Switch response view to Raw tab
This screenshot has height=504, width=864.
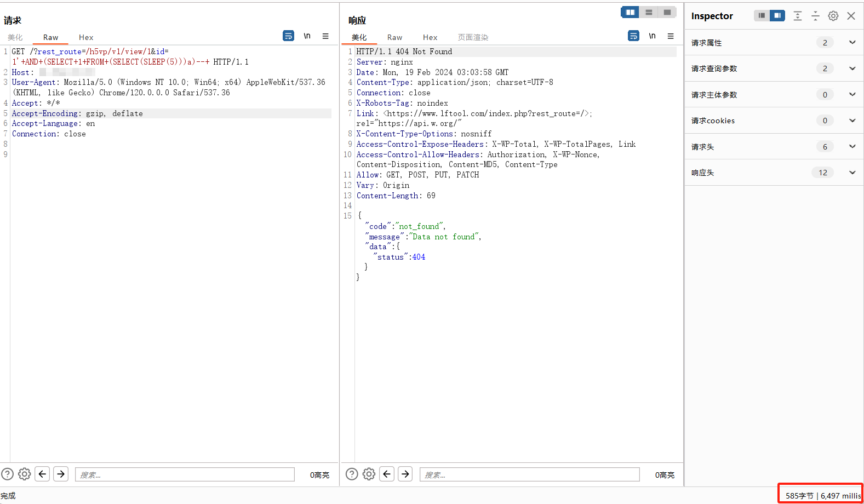point(394,37)
